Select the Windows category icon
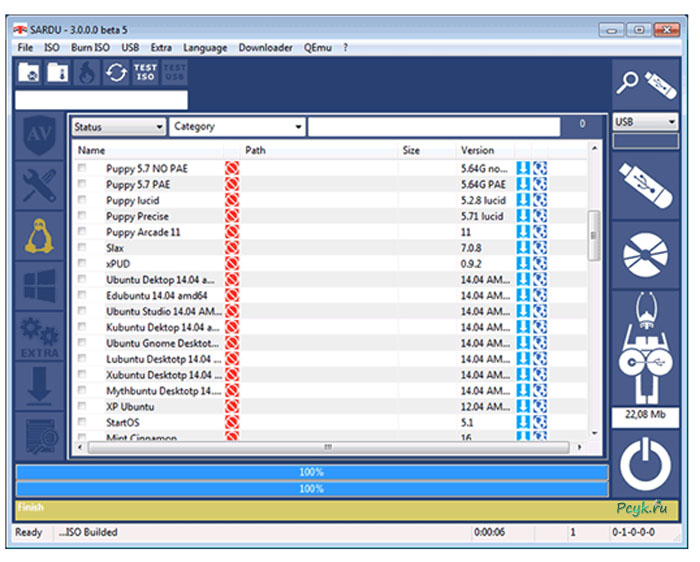Screen dimensions: 700x562 coord(39,286)
